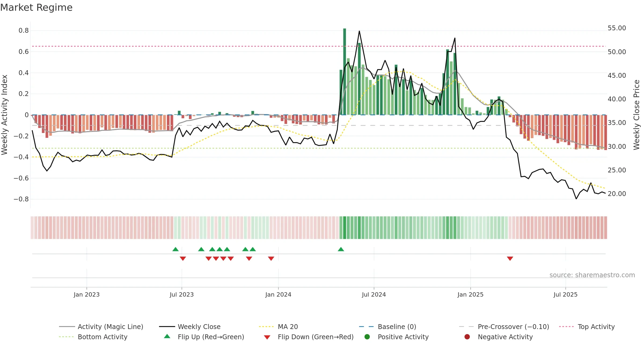Click the tallest green activity bar

click(345, 72)
